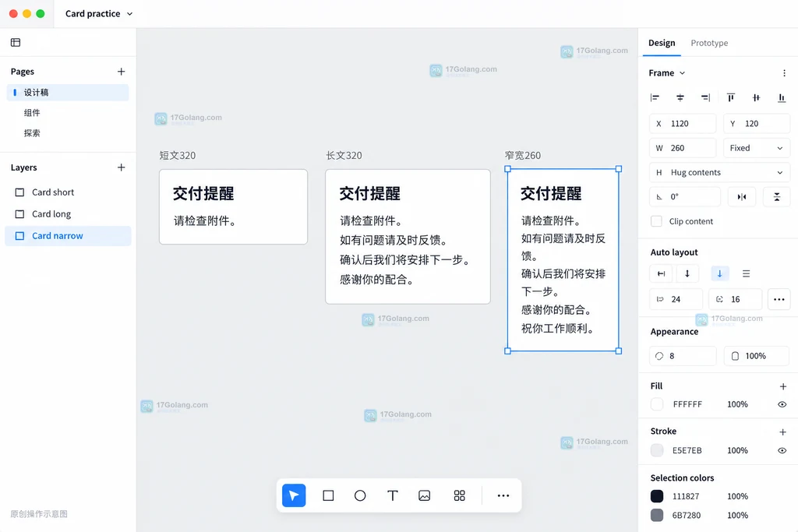Open the width Fixed dropdown
The width and height of the screenshot is (798, 532).
(756, 148)
